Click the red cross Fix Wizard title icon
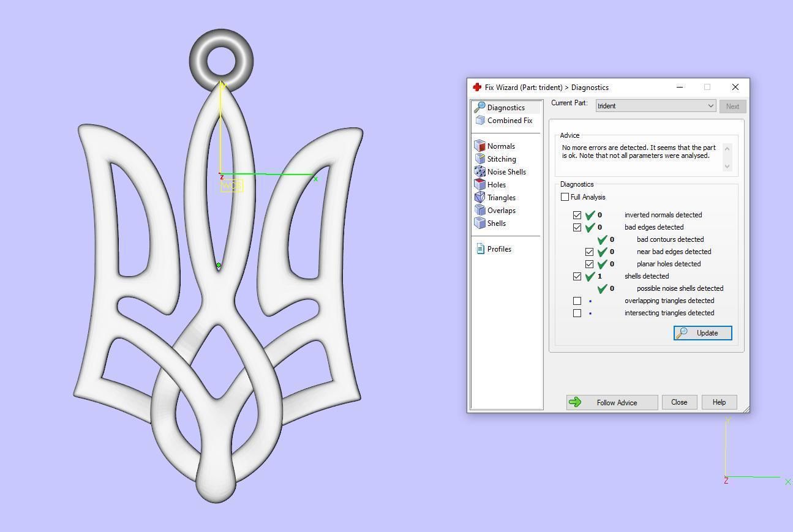Viewport: 793px width, 532px height. pyautogui.click(x=477, y=88)
